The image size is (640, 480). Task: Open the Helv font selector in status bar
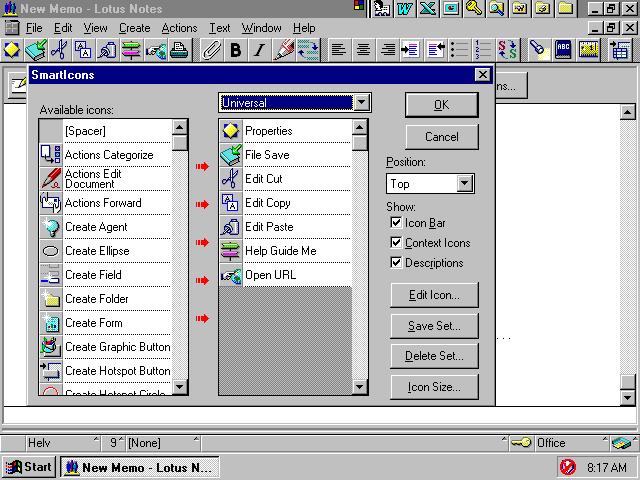coord(62,443)
